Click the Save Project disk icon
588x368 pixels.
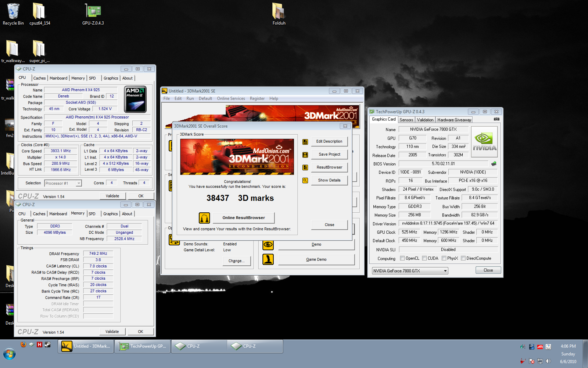305,155
